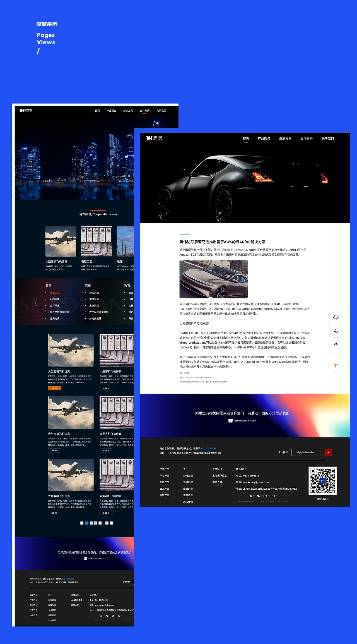Open Zhihu icon in the article page footer
This screenshot has width=357, height=644.
click(x=274, y=496)
